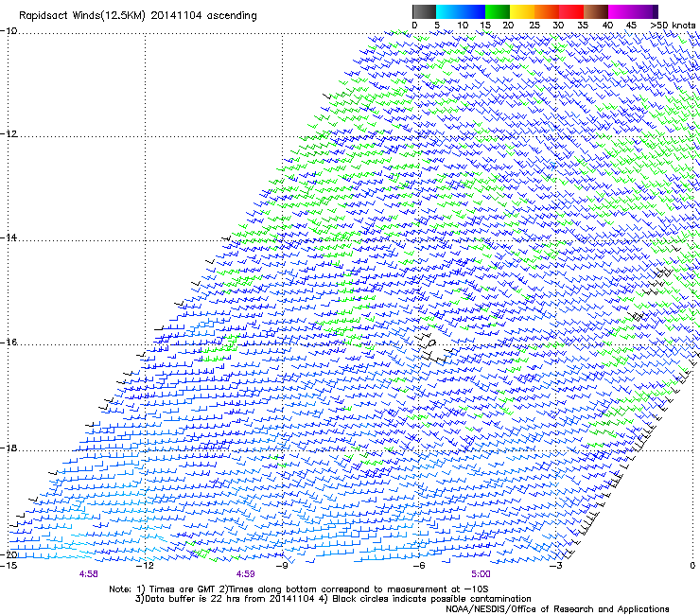Screen dimensions: 700x615
Task: Click the '-9' longitude axis label
Action: (282, 566)
